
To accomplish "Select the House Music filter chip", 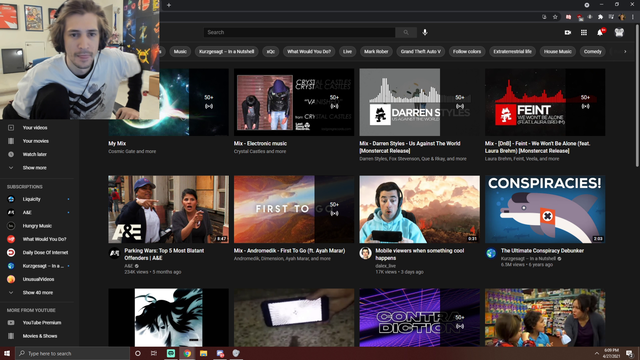I will [x=558, y=51].
